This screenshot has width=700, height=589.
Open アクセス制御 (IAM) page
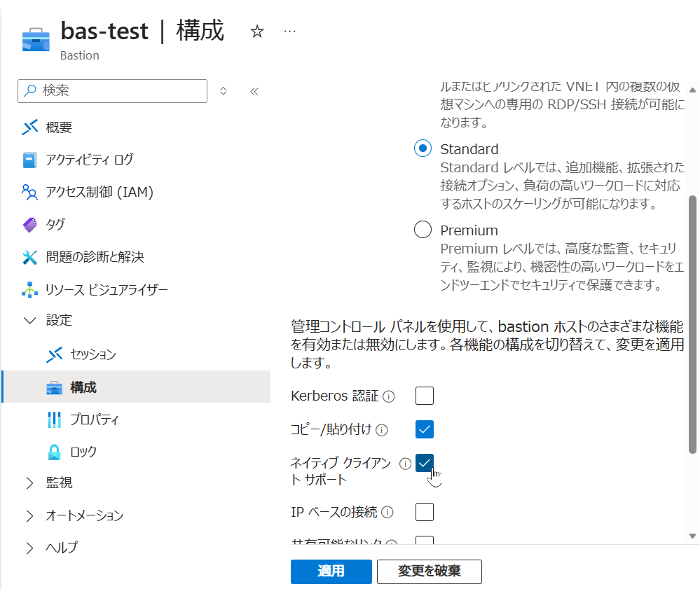point(99,192)
